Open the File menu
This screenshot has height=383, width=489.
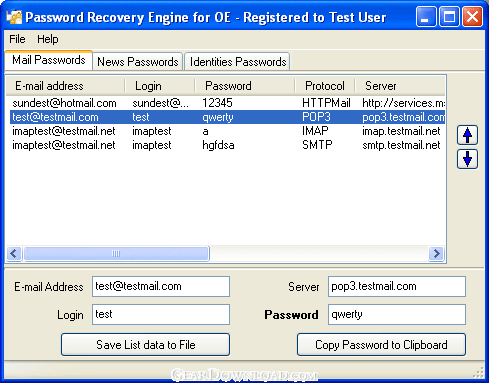pyautogui.click(x=17, y=39)
